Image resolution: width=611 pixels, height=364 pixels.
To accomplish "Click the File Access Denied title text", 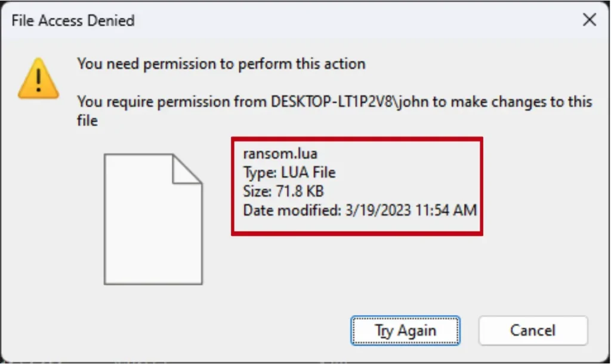I will [x=73, y=20].
